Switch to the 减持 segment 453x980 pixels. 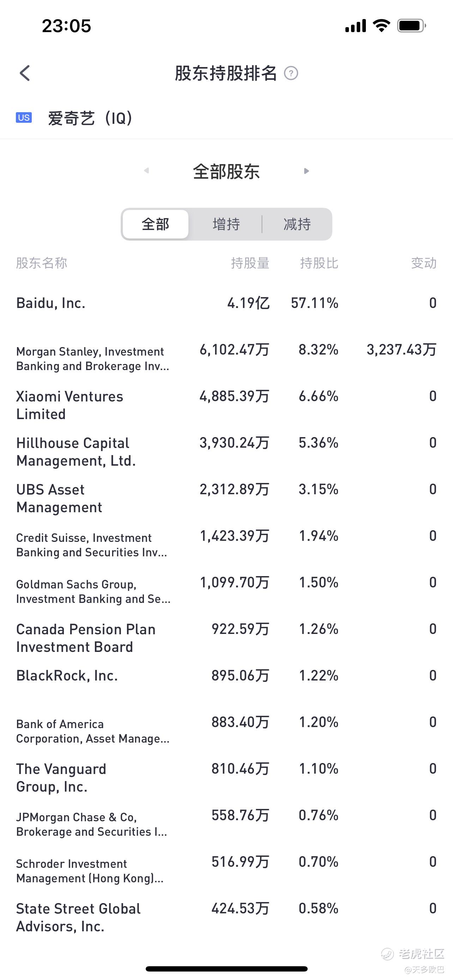(297, 224)
